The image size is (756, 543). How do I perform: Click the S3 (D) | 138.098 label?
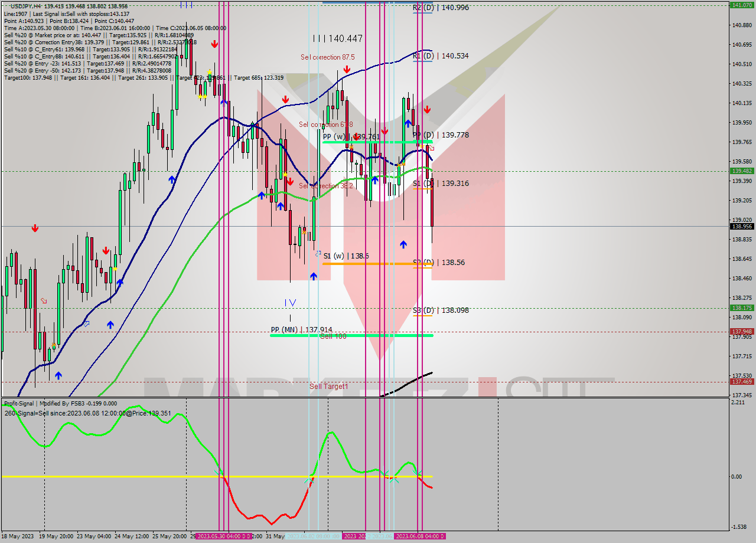(441, 310)
